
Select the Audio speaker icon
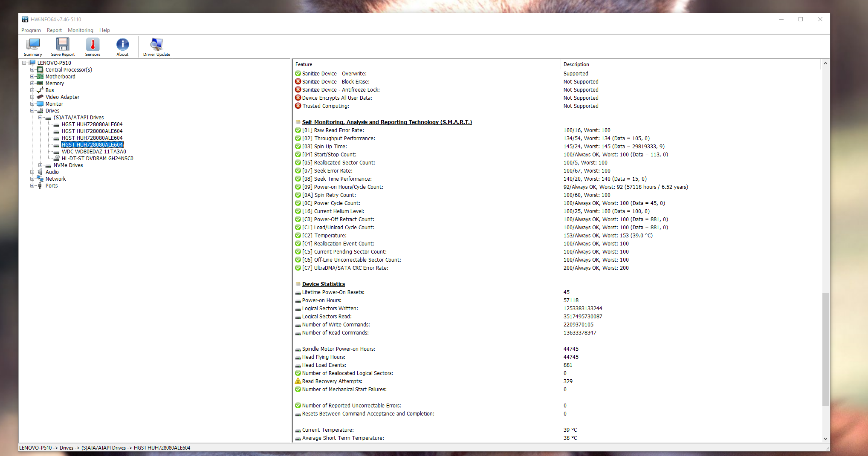40,172
